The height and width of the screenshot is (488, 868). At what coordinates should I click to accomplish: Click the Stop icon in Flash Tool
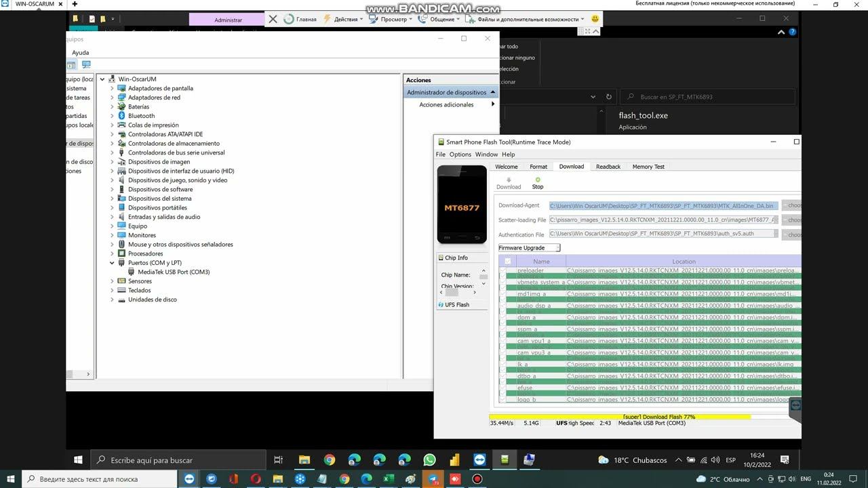[x=538, y=180]
